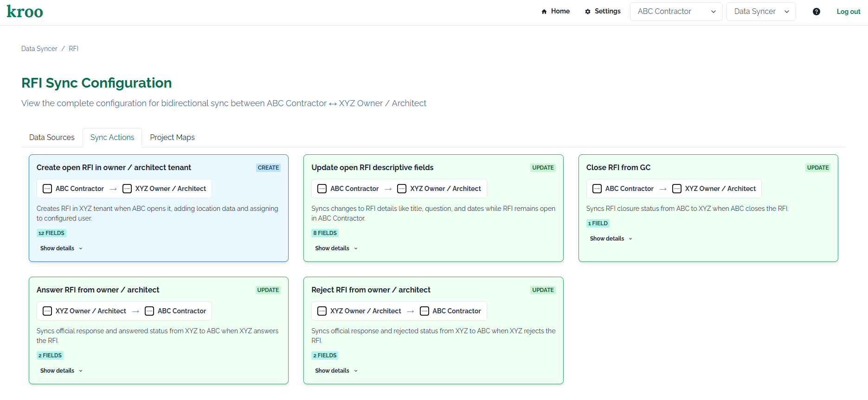Expand Show details on Close RFI from GC
Screen dimensions: 868x400
coord(611,239)
